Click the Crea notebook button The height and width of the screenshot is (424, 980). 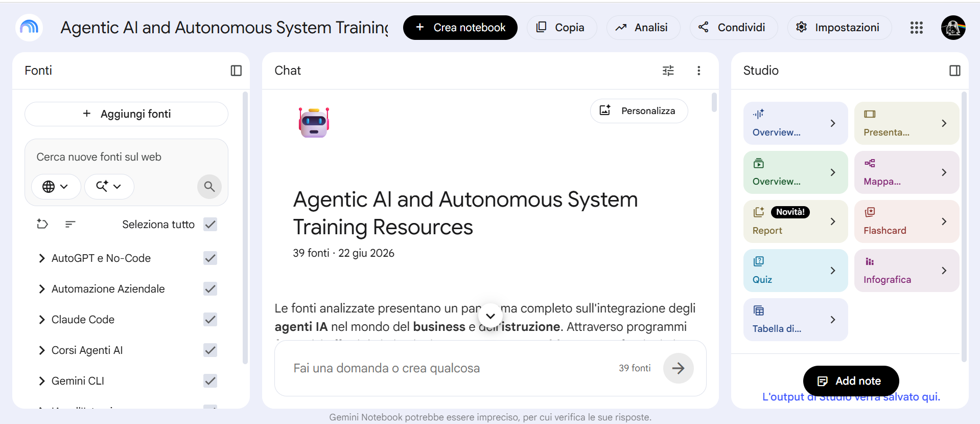pos(460,28)
